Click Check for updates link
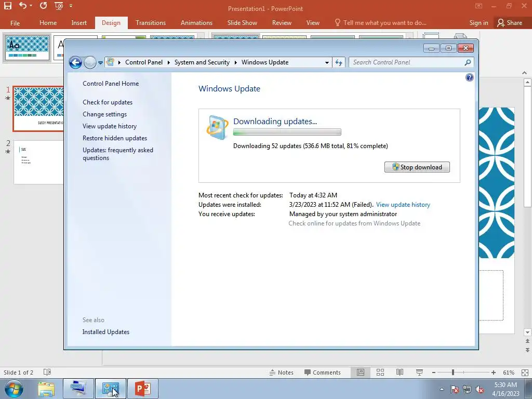Viewport: 532px width, 399px height. [x=108, y=102]
